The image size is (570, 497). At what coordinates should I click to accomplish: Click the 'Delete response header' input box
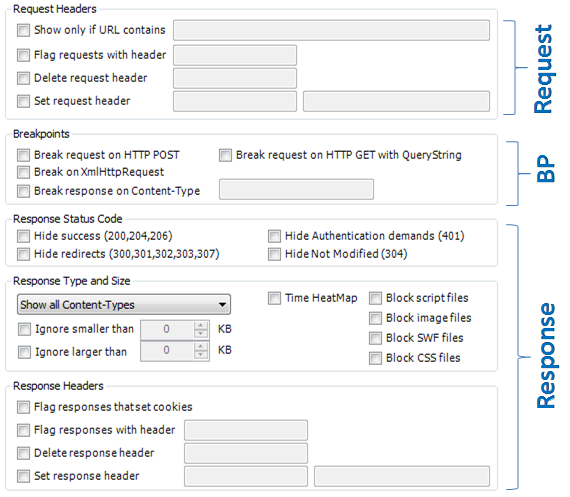[246, 453]
